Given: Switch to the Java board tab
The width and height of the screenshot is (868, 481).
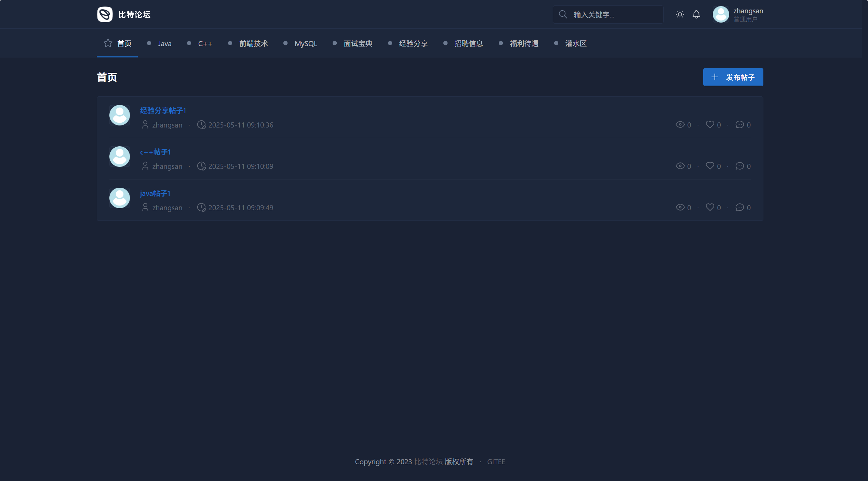Looking at the screenshot, I should pos(164,44).
